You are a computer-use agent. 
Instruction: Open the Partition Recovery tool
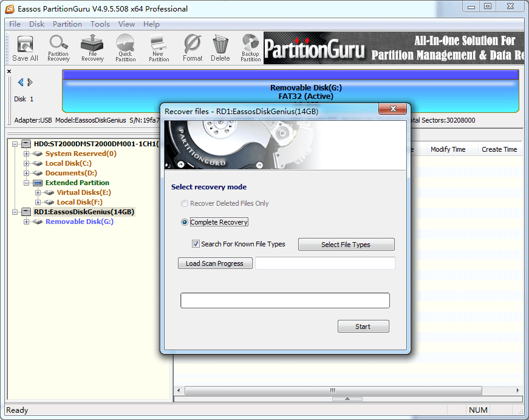(58, 48)
